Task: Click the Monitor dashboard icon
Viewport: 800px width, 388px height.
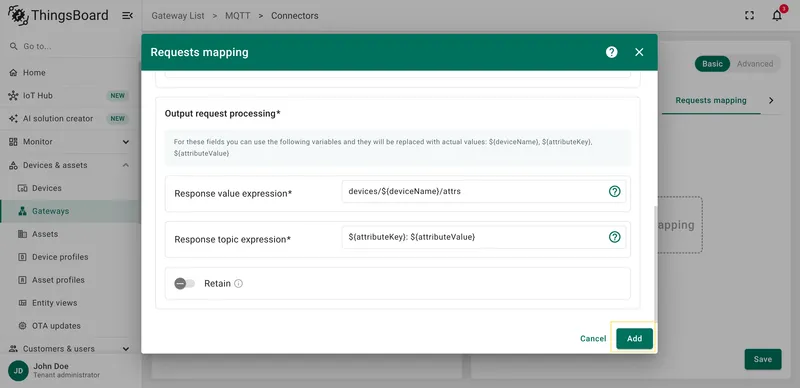Action: point(14,142)
